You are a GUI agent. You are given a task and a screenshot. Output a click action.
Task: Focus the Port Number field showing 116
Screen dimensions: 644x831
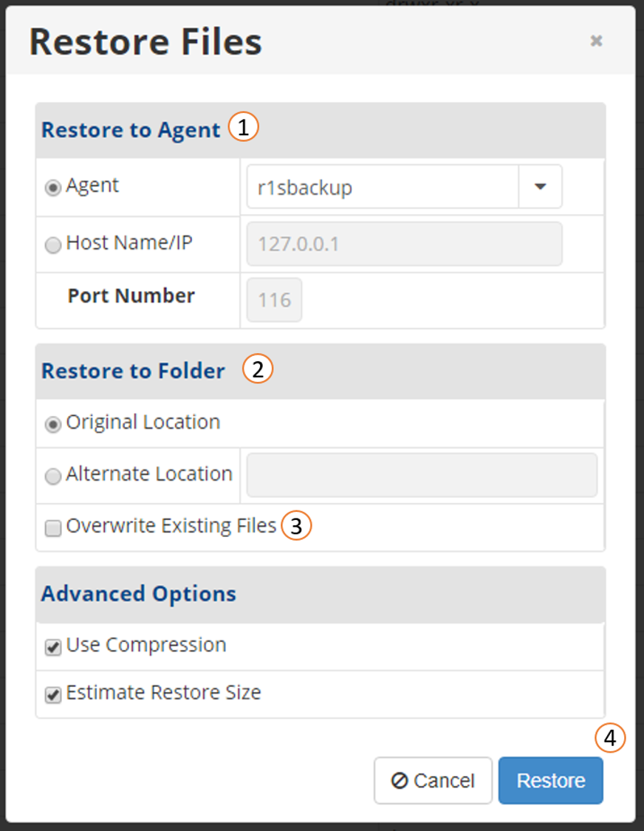275,300
